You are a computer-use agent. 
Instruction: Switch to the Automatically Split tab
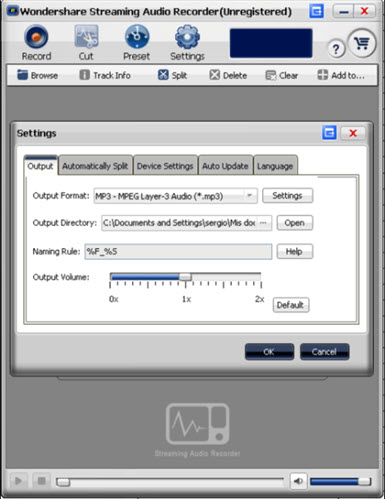coord(95,166)
